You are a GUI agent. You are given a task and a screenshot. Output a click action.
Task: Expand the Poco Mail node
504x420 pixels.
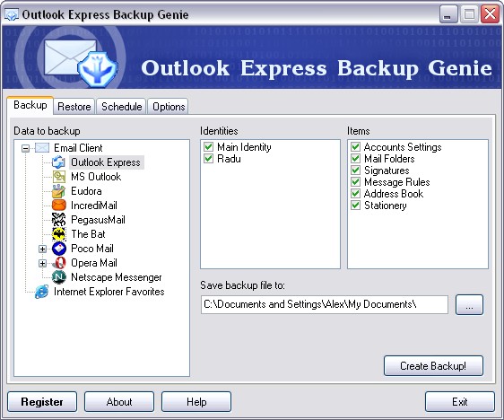[x=42, y=249]
